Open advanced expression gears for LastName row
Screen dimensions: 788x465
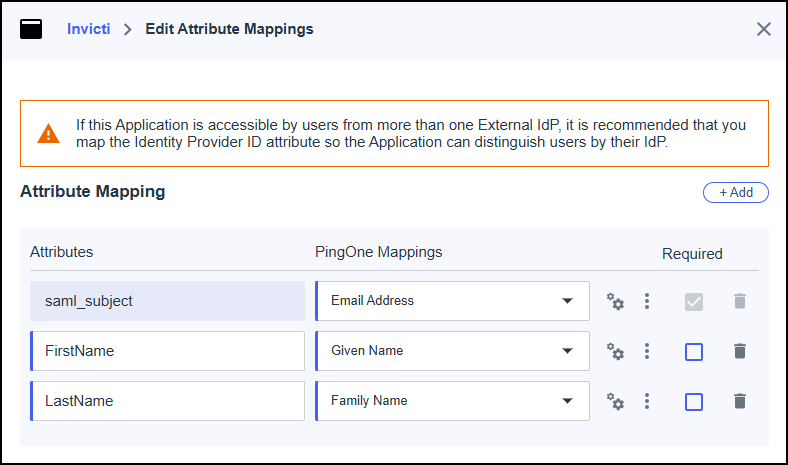click(615, 401)
